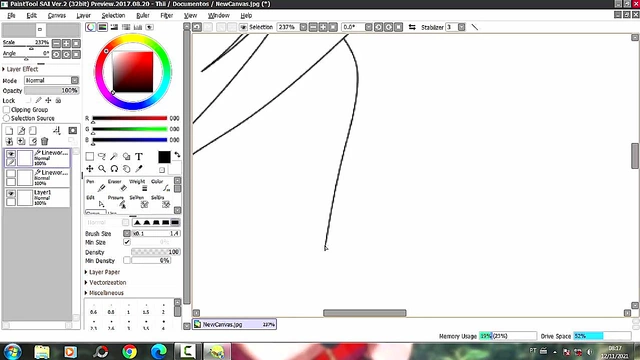The width and height of the screenshot is (640, 360).
Task: Show the hidden second Linework layer
Action: click(11, 174)
